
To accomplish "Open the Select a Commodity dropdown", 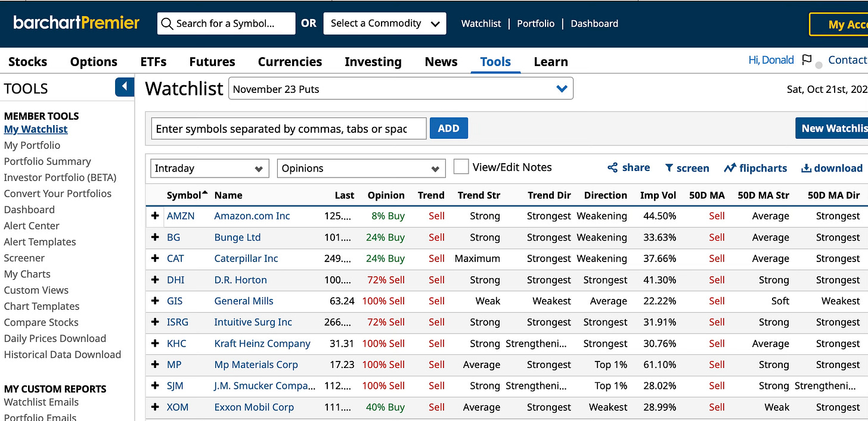I will (x=385, y=24).
